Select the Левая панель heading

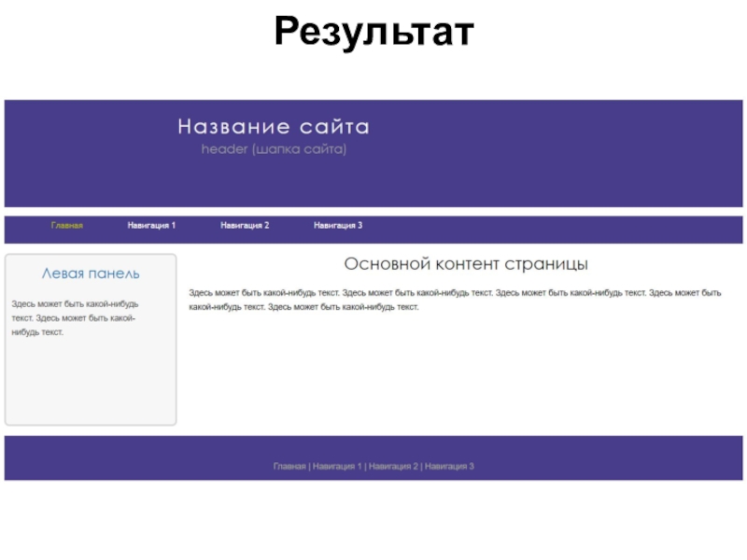pyautogui.click(x=91, y=273)
